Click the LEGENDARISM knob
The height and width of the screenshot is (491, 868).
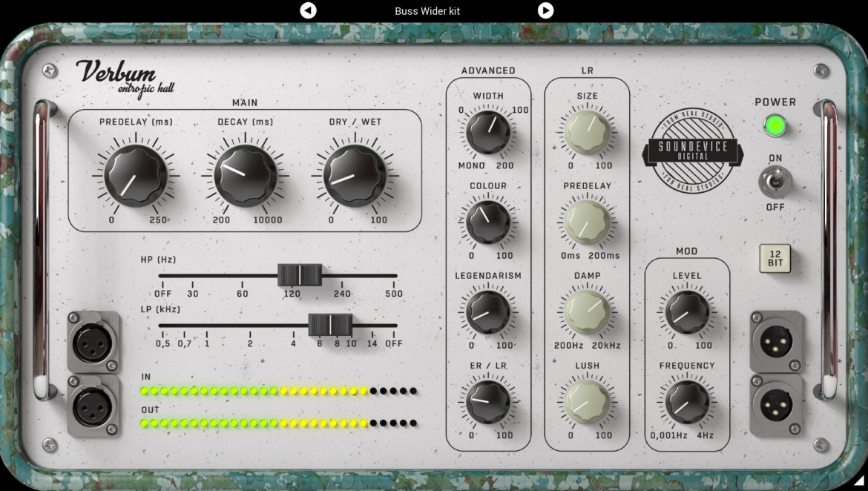[x=487, y=312]
